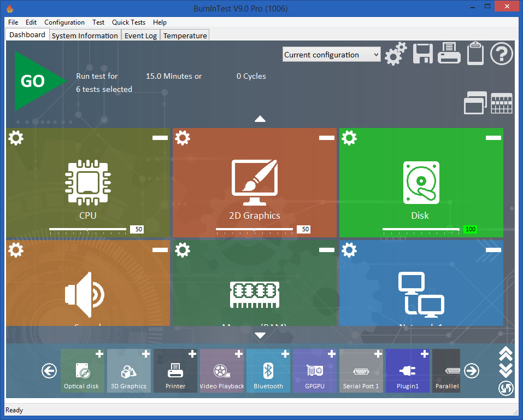Click the grid tile windows icon
Image resolution: width=523 pixels, height=420 pixels.
501,103
